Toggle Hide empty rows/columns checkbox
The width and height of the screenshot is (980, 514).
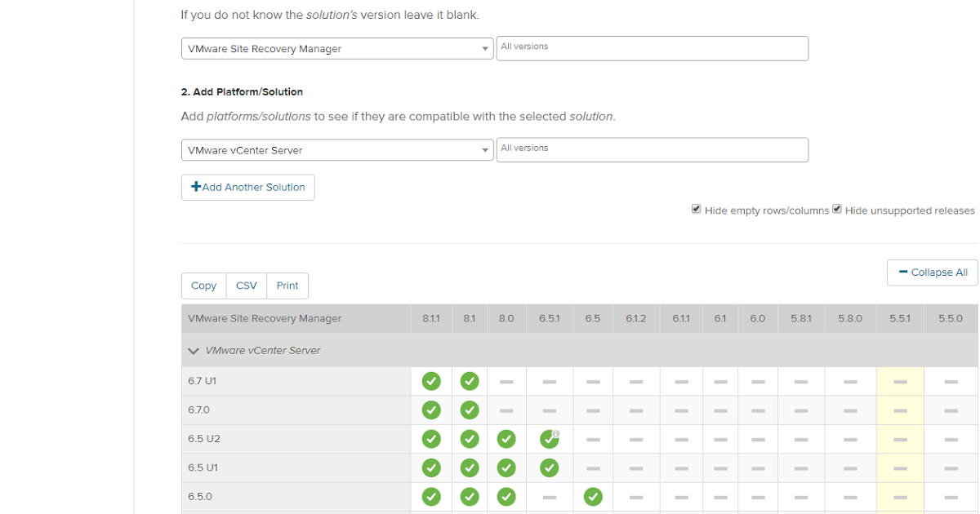tap(697, 210)
